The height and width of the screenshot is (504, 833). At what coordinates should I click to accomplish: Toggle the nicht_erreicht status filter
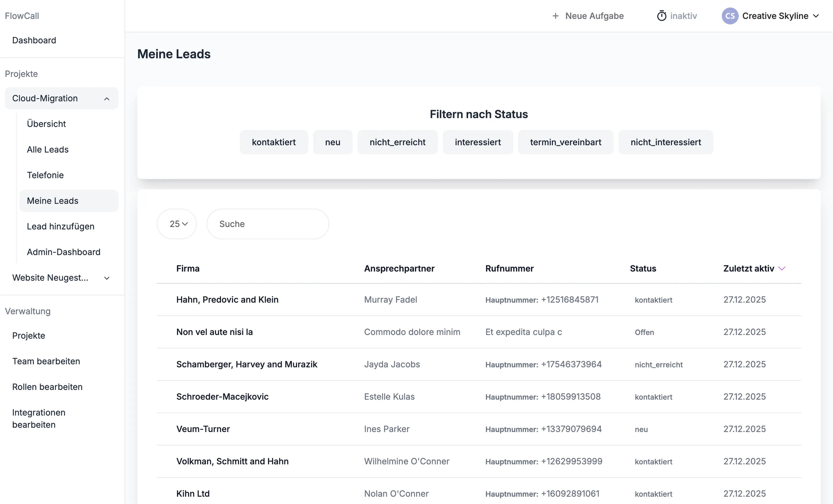click(x=397, y=142)
